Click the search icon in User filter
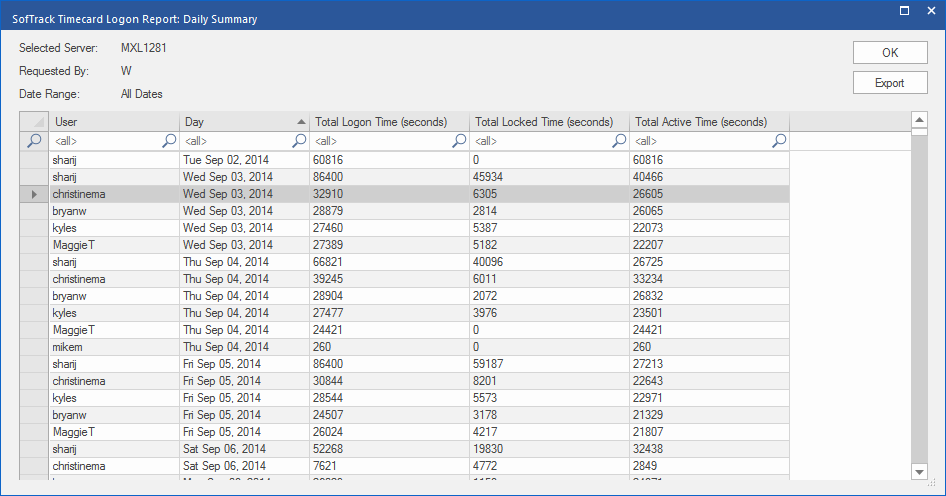This screenshot has width=946, height=496. pos(169,142)
